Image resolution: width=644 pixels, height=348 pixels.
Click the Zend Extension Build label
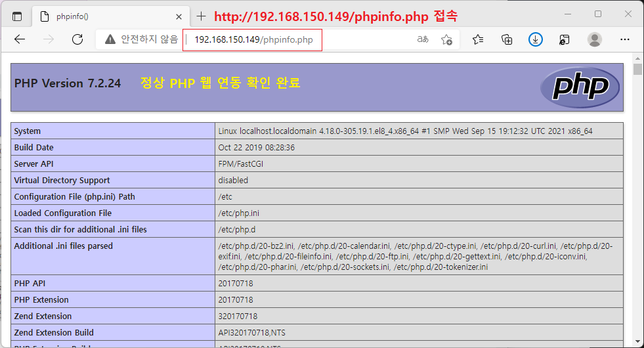[x=54, y=333]
